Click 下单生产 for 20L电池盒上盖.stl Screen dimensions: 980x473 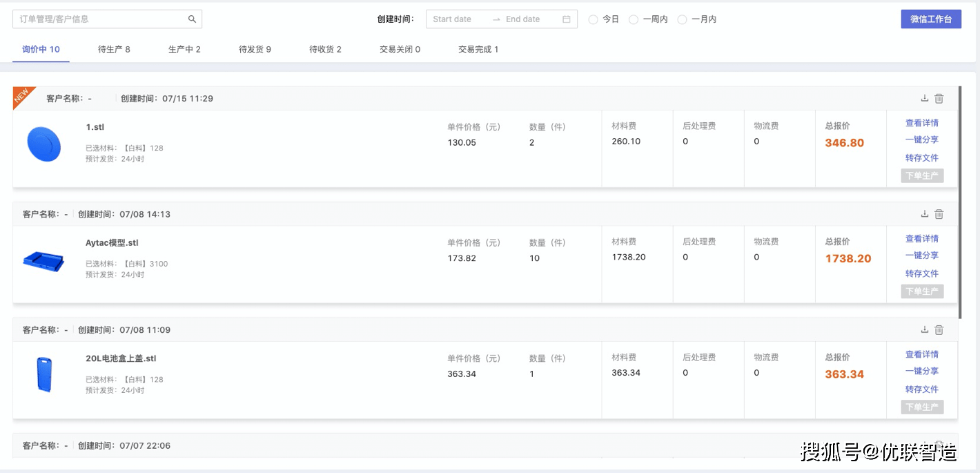click(922, 407)
